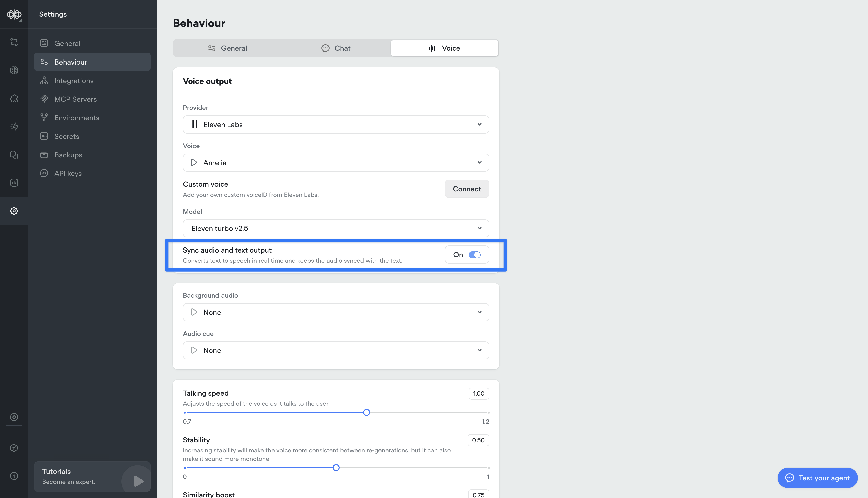Screen dimensions: 868x498
Task: Play the Amelia voice preview
Action: [194, 162]
